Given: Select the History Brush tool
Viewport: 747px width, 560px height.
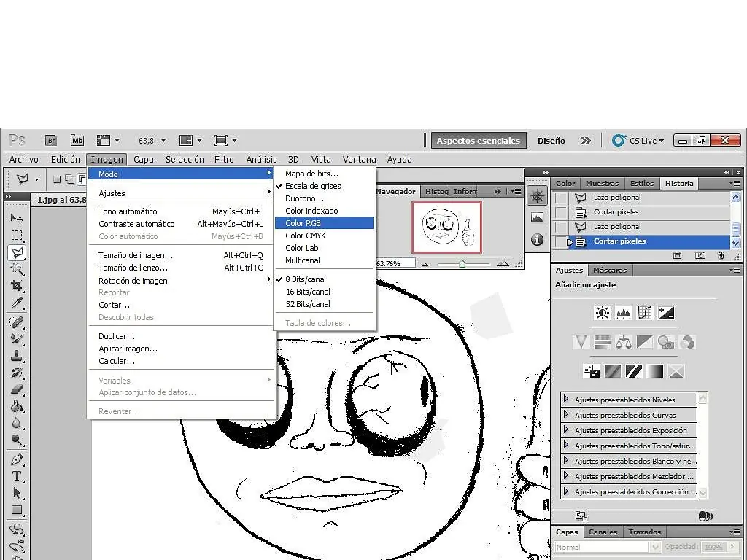Looking at the screenshot, I should pos(17,373).
